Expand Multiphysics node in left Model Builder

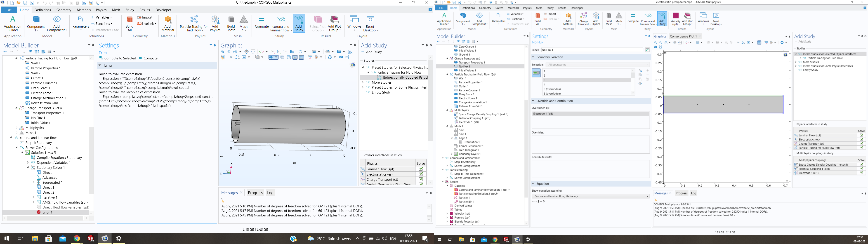pos(17,128)
